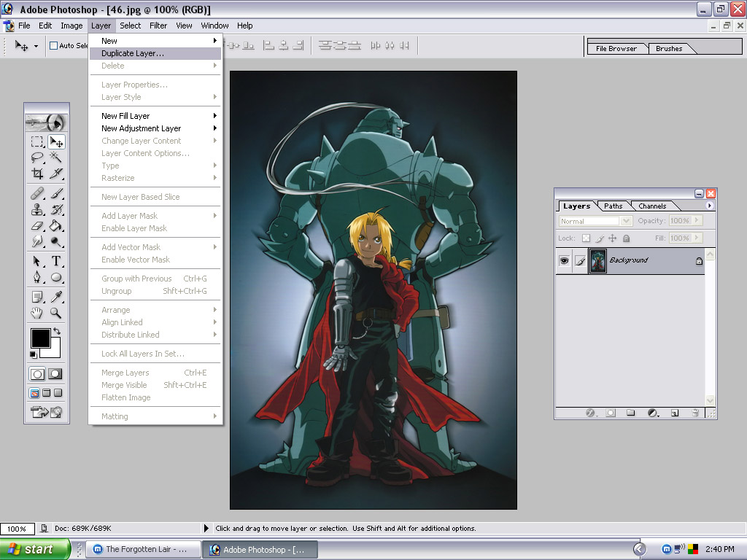Toggle Lock position in Layers panel

(613, 238)
